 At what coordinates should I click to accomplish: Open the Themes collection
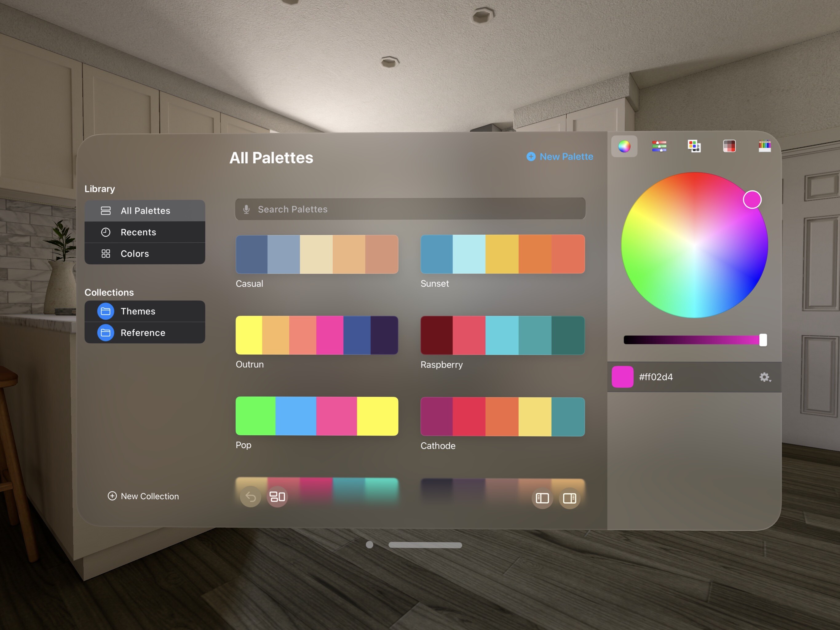point(145,311)
